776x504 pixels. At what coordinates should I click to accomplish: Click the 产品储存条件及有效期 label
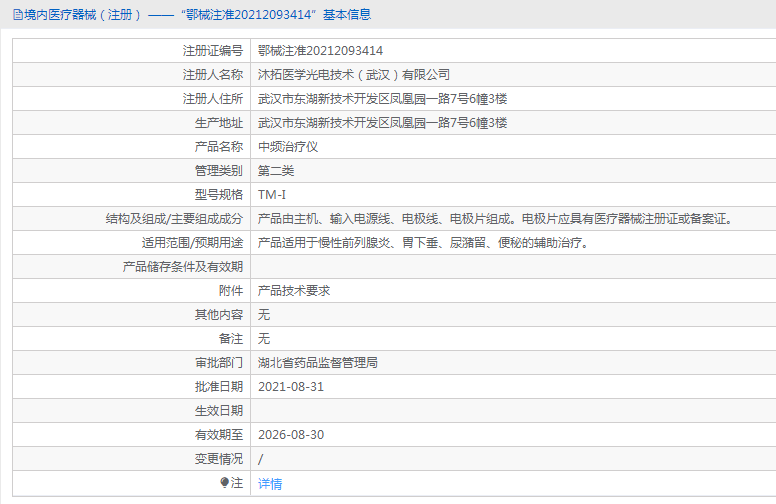click(x=183, y=267)
